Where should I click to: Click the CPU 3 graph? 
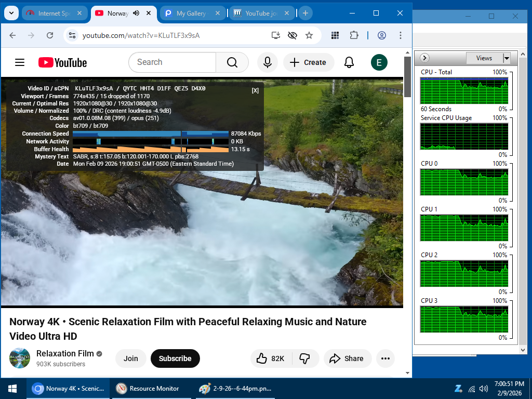(464, 320)
